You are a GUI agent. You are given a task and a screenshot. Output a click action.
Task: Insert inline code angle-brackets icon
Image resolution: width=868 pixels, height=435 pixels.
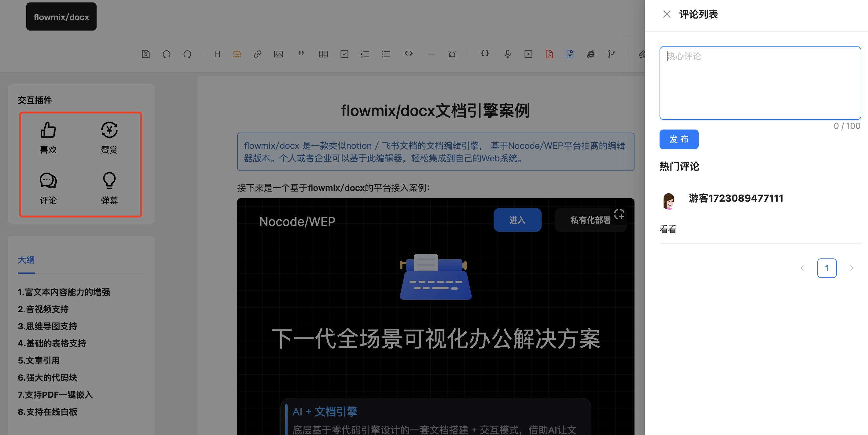(408, 53)
